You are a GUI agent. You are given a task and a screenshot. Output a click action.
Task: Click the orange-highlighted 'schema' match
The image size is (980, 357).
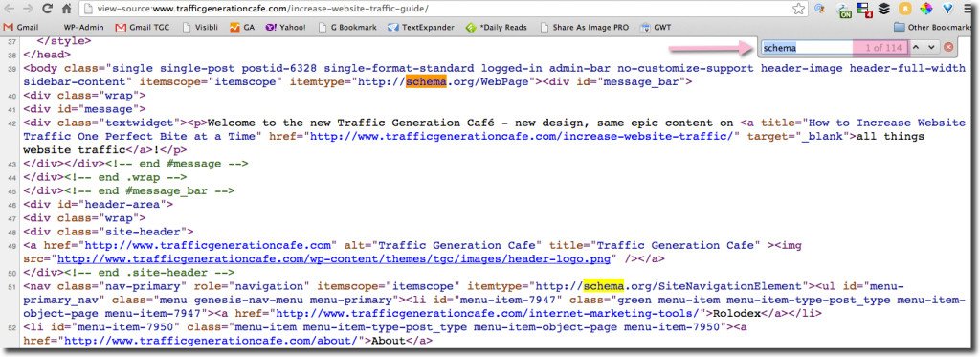click(426, 82)
